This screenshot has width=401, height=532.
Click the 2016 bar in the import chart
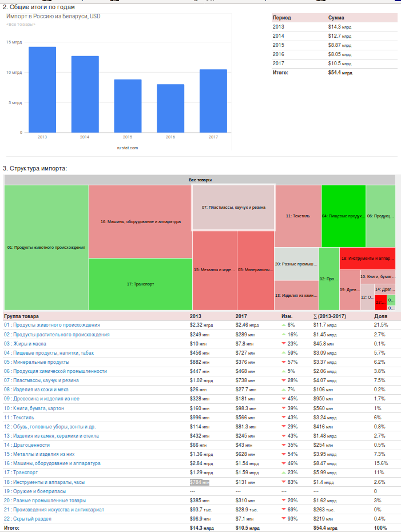[x=170, y=108]
